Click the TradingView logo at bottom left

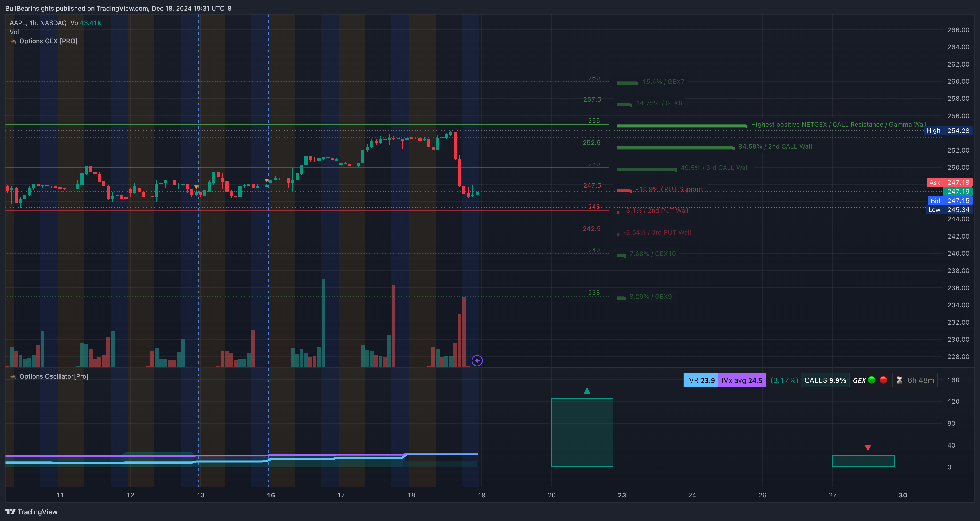31,512
